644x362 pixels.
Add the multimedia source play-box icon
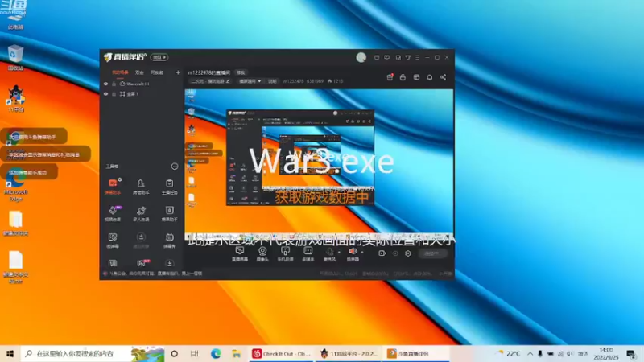coord(308,253)
